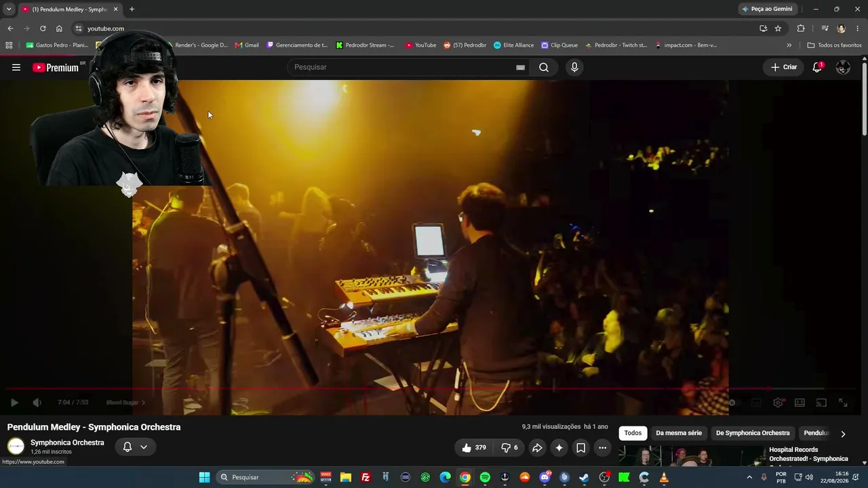Image resolution: width=868 pixels, height=488 pixels.
Task: Start voice search with the microphone
Action: pyautogui.click(x=574, y=67)
